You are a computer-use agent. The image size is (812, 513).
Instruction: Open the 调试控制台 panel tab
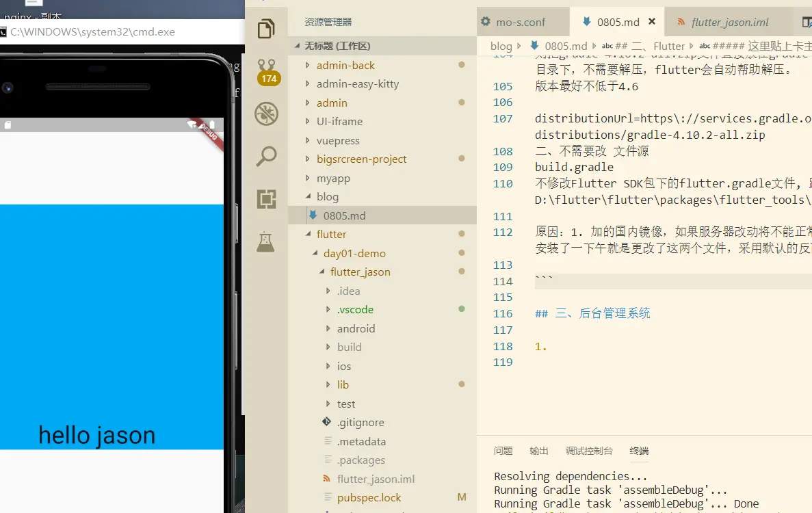point(589,451)
